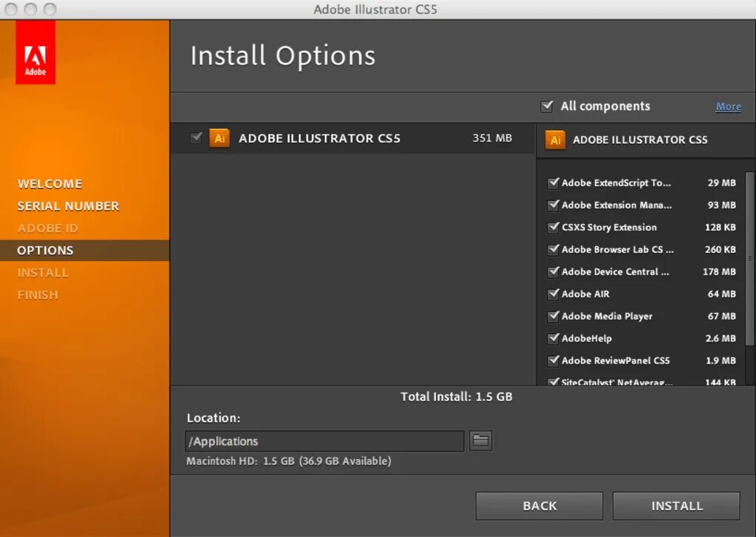The height and width of the screenshot is (537, 756).
Task: Open the folder browse icon next to Location
Action: (x=480, y=441)
